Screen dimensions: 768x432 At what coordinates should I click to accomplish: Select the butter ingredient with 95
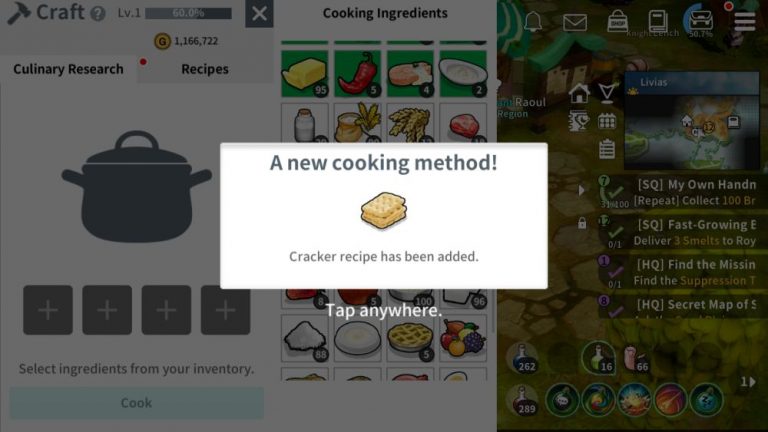tap(305, 73)
